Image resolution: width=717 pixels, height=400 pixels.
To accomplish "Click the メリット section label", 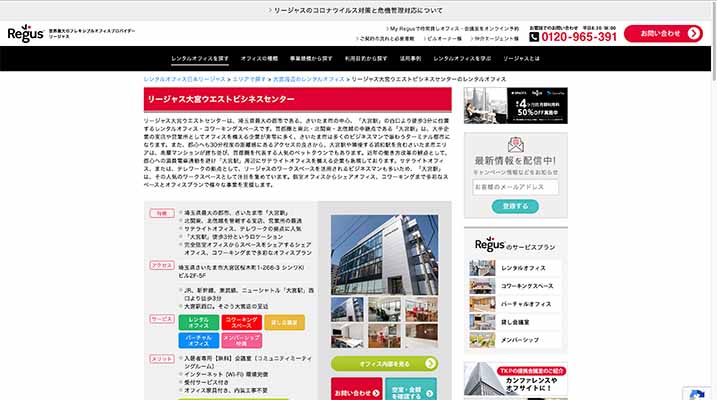I will point(162,359).
